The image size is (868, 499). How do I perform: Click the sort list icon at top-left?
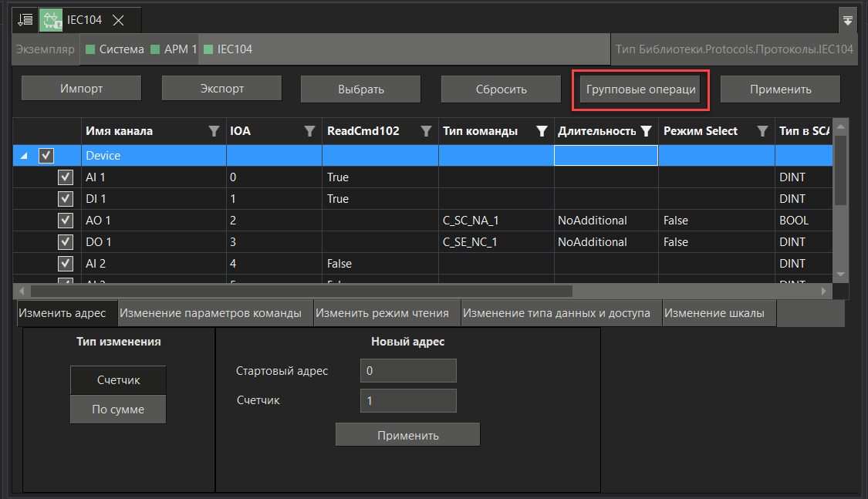coord(25,19)
